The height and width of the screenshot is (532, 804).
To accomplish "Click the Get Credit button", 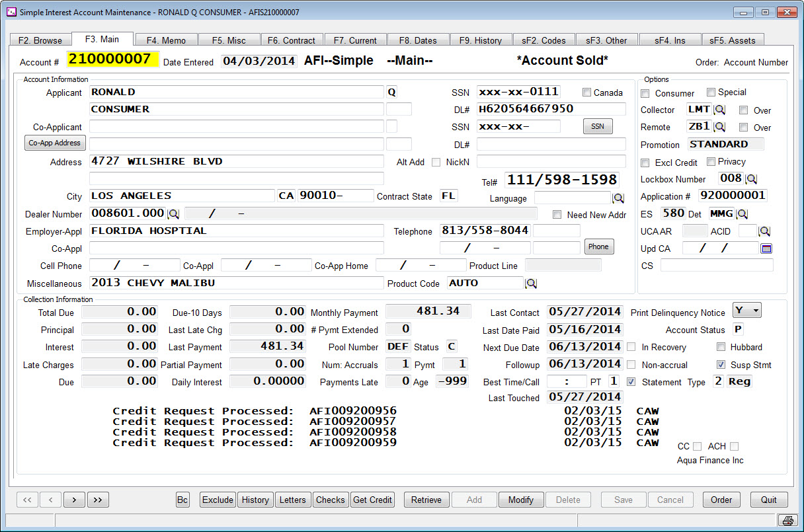I will pos(372,500).
